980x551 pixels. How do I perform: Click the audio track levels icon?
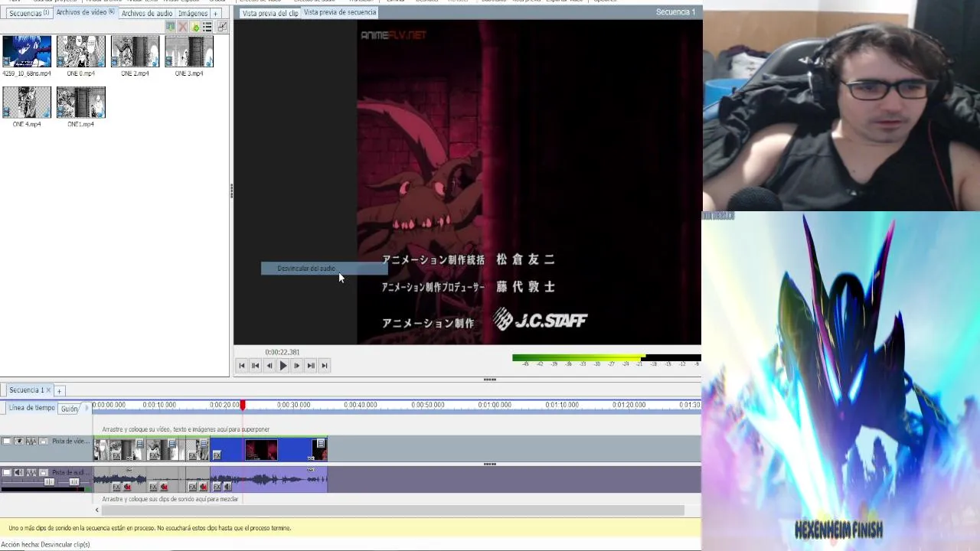(31, 472)
